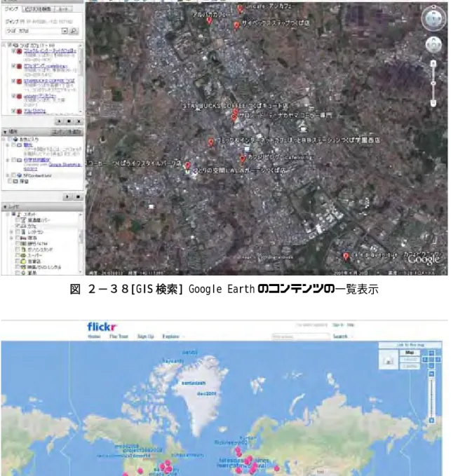Click flickr Sign Up link
Viewport: 451px width, 476px height.
[145, 336]
